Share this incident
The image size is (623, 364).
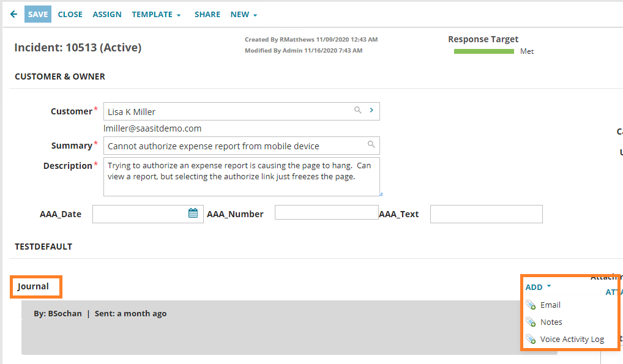(x=207, y=13)
